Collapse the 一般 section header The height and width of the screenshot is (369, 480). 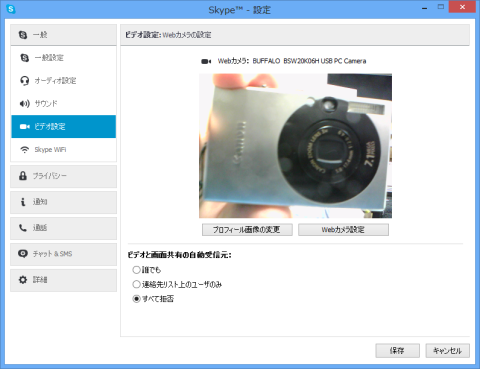point(64,35)
